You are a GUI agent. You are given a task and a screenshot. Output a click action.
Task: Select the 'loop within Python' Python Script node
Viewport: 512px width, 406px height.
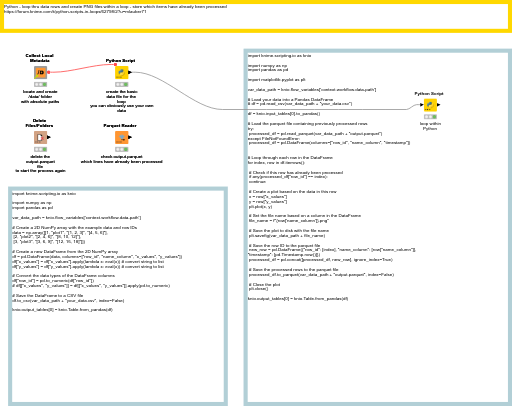pyautogui.click(x=430, y=105)
